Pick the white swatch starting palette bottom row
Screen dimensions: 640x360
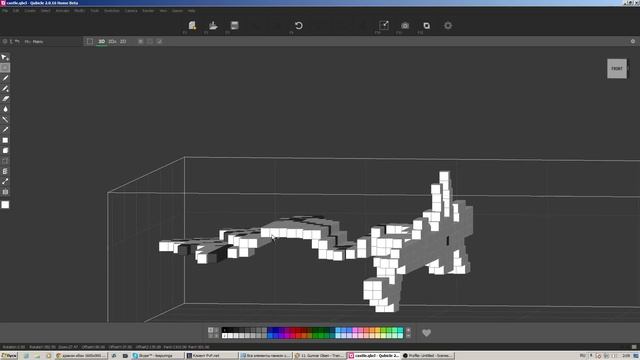pos(224,336)
